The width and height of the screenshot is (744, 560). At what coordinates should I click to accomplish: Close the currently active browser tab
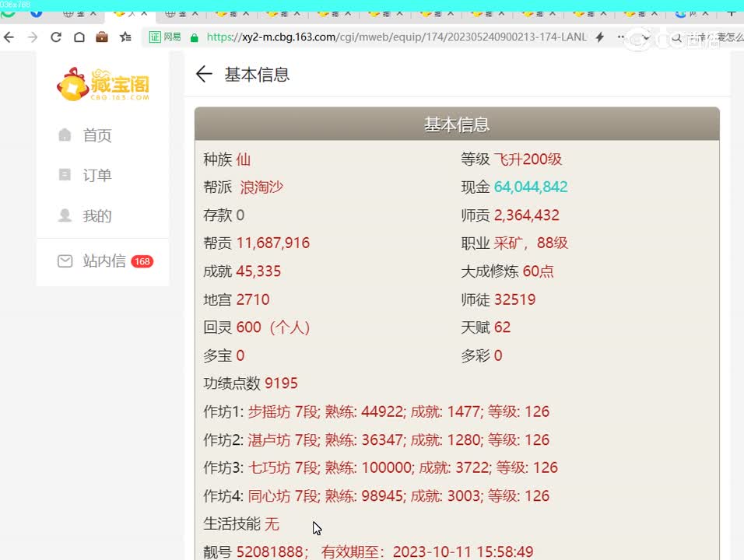144,13
